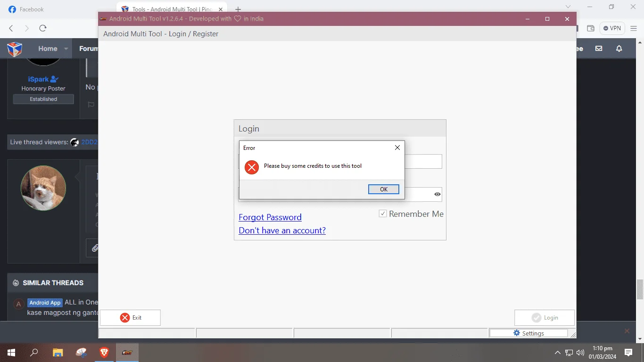Click the Android Multi Tool taskbar icon
Screen dimensions: 644x362
127,353
